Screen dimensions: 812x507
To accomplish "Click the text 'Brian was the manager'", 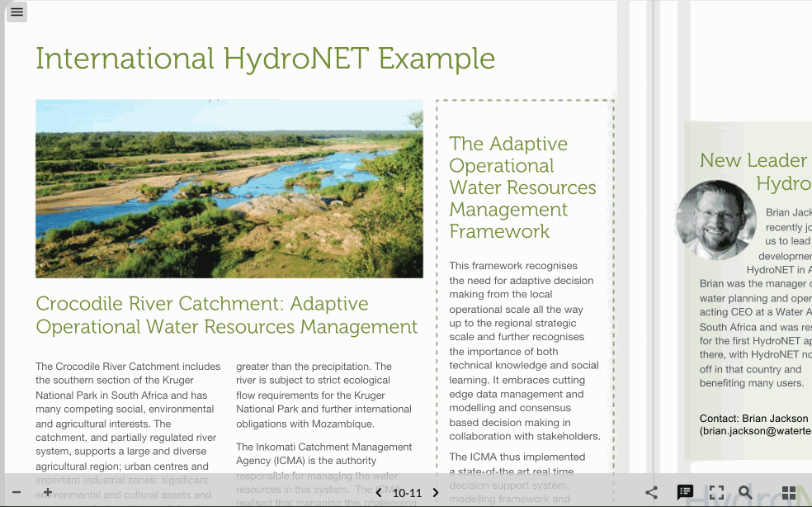I will click(748, 283).
